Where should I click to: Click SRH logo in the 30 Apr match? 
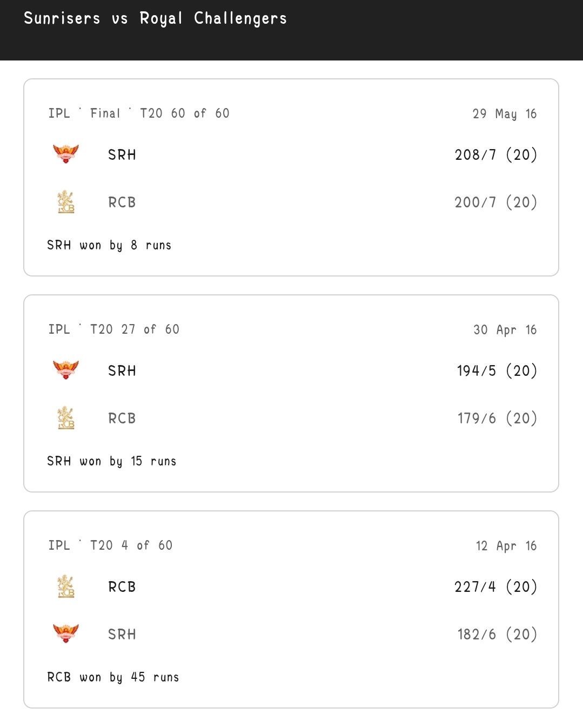tap(66, 370)
